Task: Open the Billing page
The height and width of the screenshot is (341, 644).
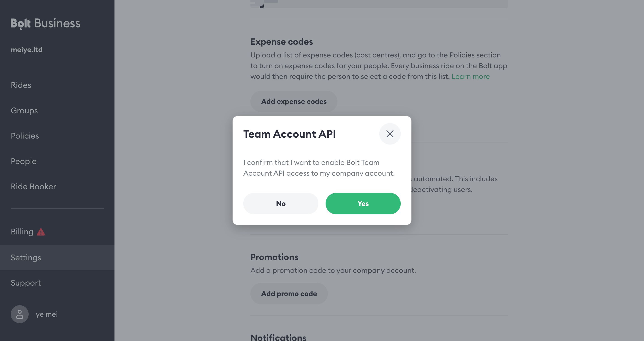Action: click(22, 232)
